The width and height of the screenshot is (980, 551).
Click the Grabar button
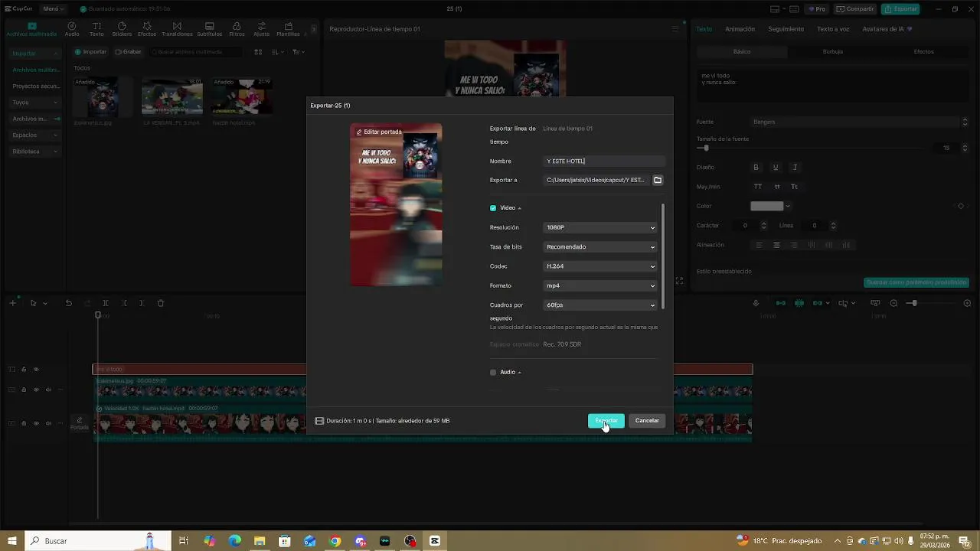coord(129,52)
